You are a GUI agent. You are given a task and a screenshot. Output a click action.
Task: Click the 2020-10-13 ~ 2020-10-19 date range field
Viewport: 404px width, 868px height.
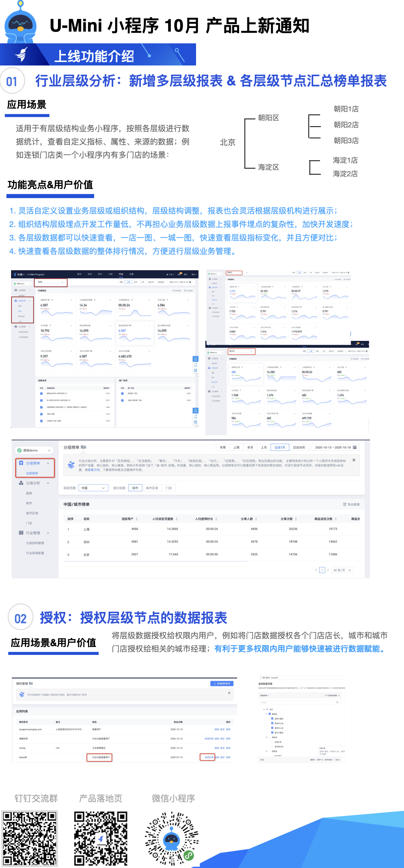point(335,447)
